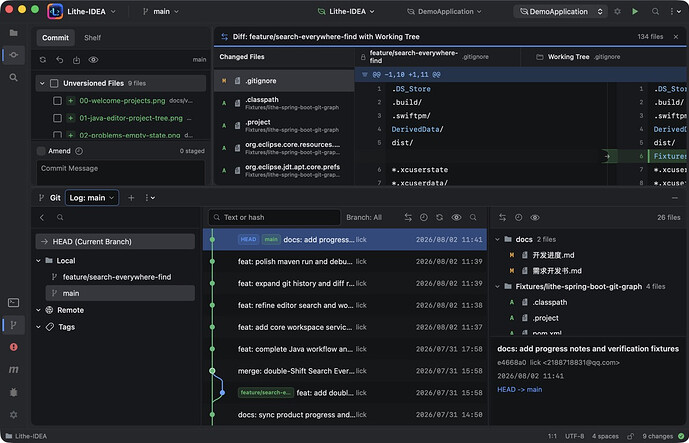Expand the Tags node
689x443 pixels.
[x=39, y=327]
